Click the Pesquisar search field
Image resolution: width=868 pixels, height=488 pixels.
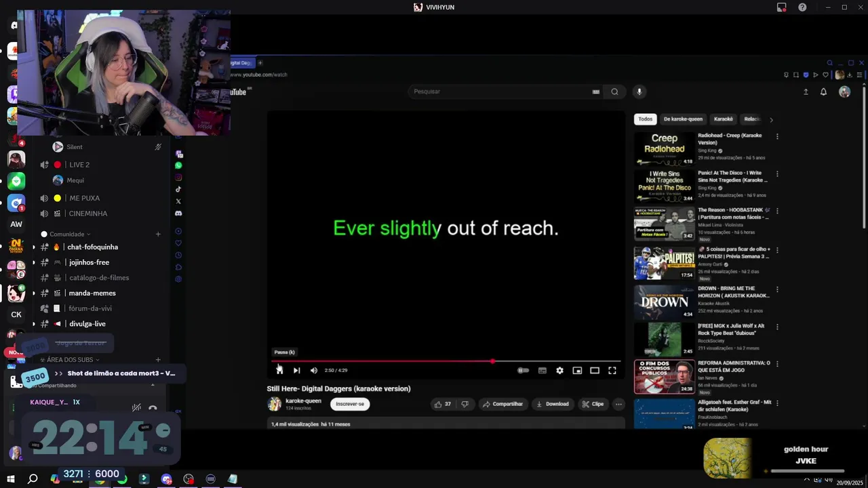pyautogui.click(x=498, y=91)
